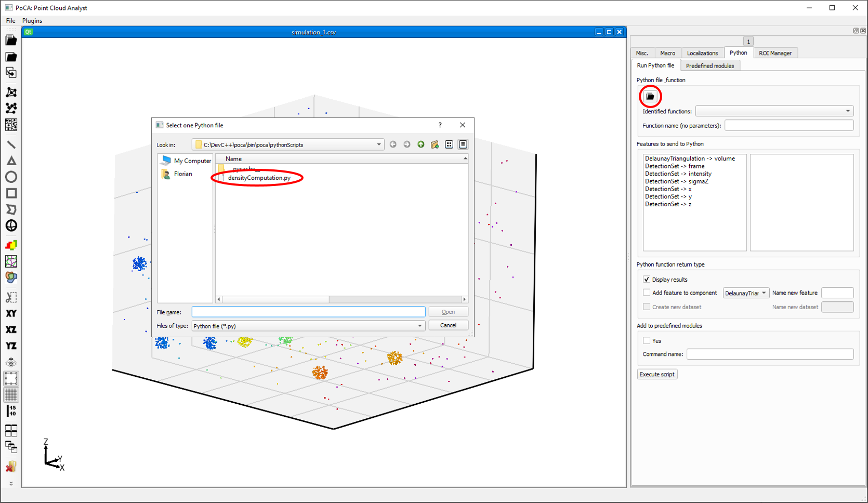Screen dimensions: 868x503
Task: Select the square ROI tool
Action: point(11,193)
